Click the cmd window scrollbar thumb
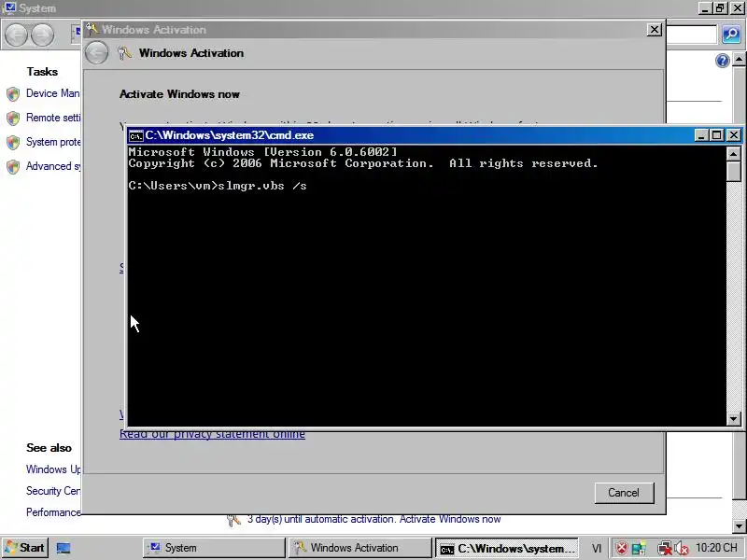Image resolution: width=747 pixels, height=560 pixels. [x=733, y=171]
